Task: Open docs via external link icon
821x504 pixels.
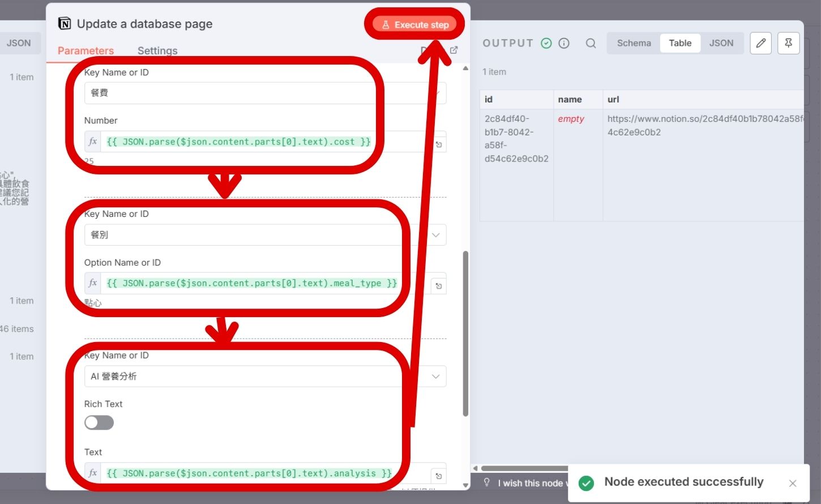Action: [454, 50]
